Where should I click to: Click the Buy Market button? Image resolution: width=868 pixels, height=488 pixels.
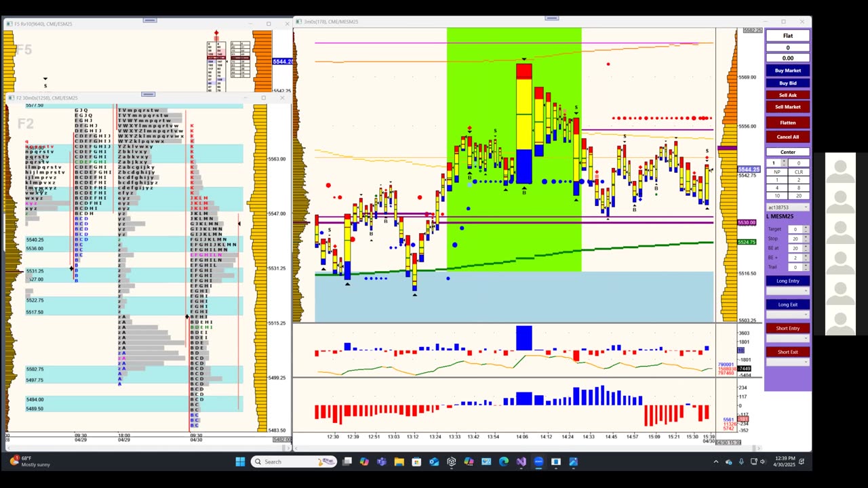click(787, 70)
